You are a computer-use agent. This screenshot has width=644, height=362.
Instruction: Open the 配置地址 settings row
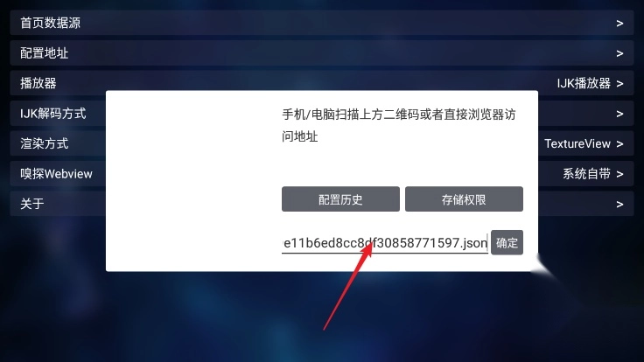click(322, 53)
